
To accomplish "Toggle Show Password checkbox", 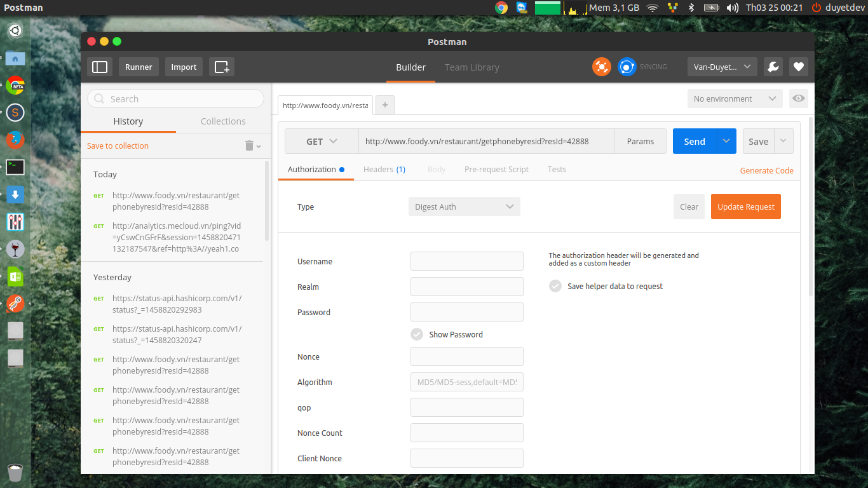I will [x=417, y=334].
